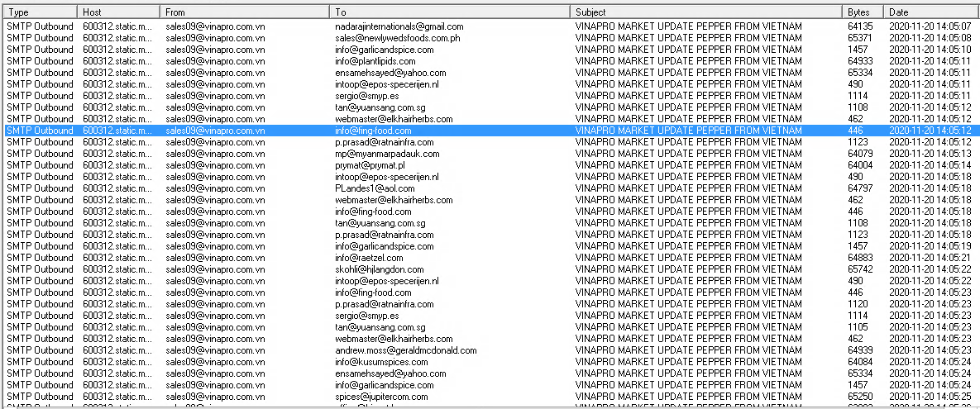Click bytes value 1105
This screenshot has height=409, width=980.
point(858,327)
